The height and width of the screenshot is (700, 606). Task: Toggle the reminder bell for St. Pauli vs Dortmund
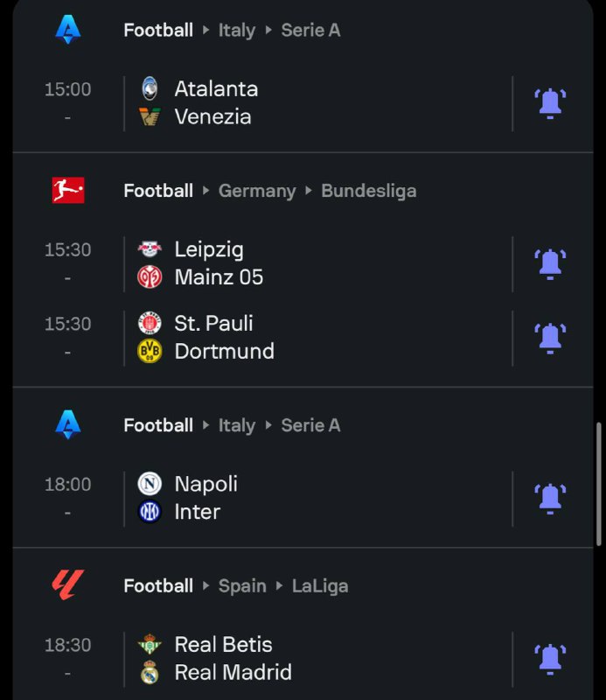click(550, 339)
